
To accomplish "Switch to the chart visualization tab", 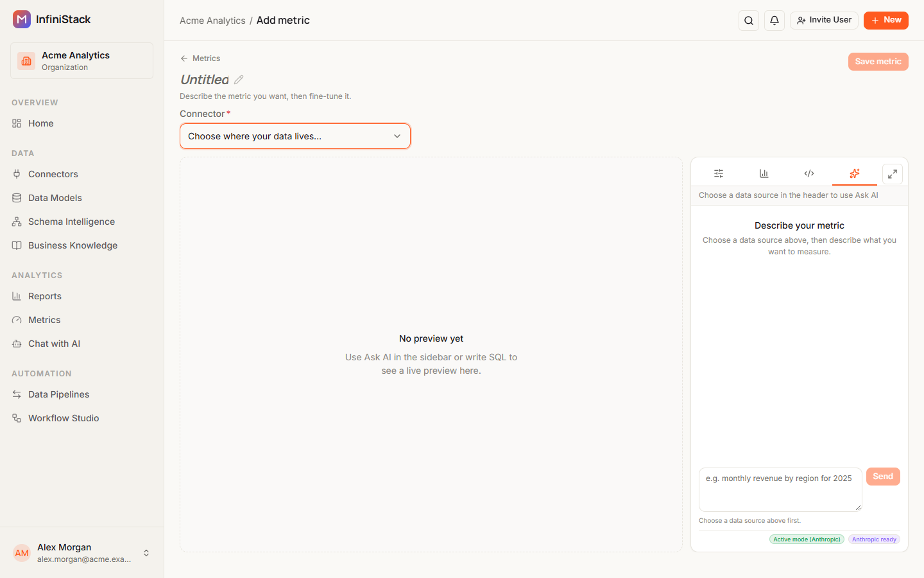I will pos(764,173).
